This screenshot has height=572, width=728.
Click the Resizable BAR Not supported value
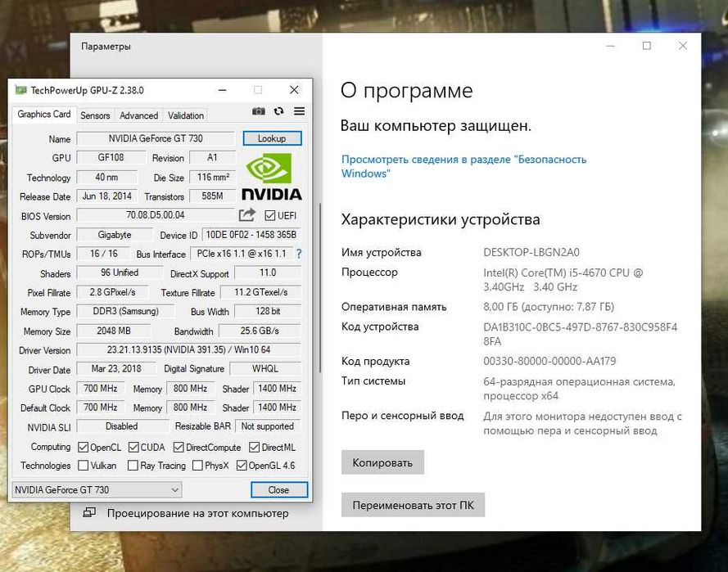(x=268, y=426)
